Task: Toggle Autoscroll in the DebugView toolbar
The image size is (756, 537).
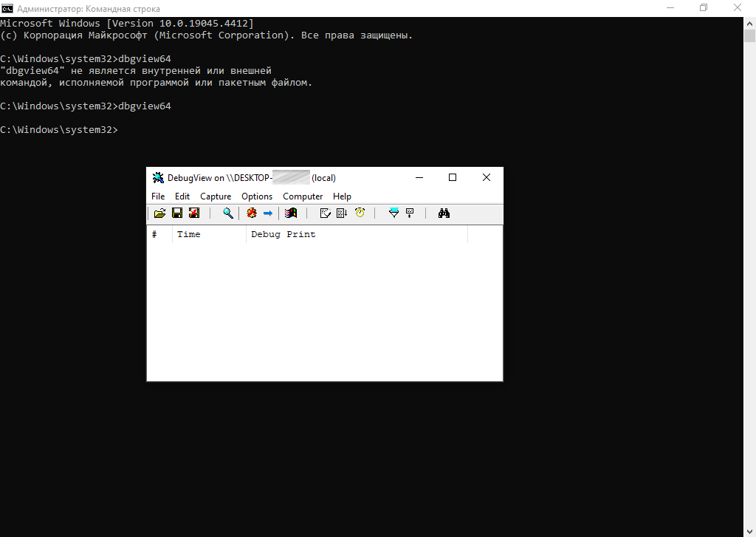Action: [x=342, y=213]
